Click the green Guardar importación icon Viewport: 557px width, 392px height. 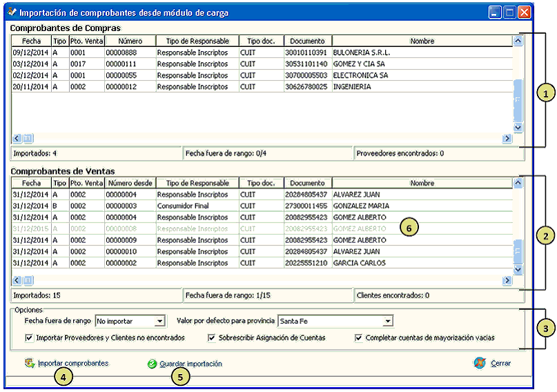[152, 364]
